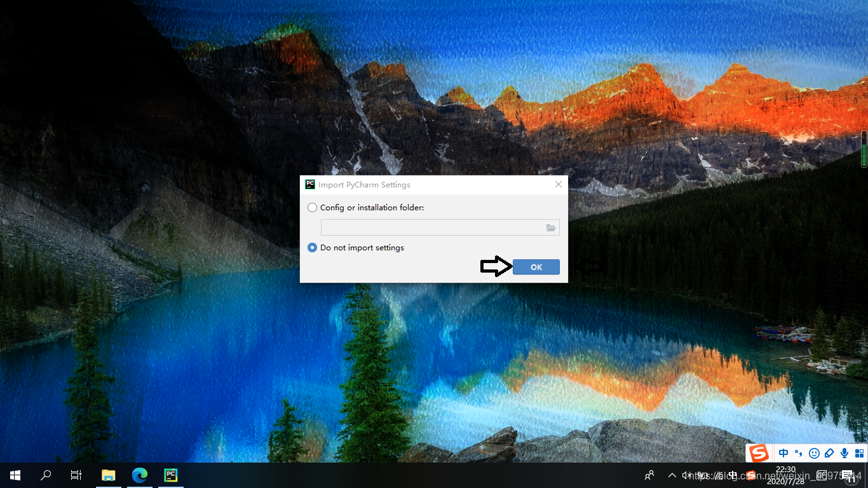Activate voice input microphone on IME bar
The width and height of the screenshot is (868, 488).
click(844, 453)
